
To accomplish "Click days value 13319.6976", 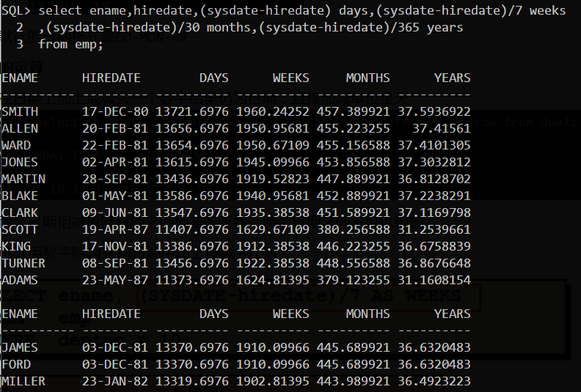I will [x=192, y=381].
